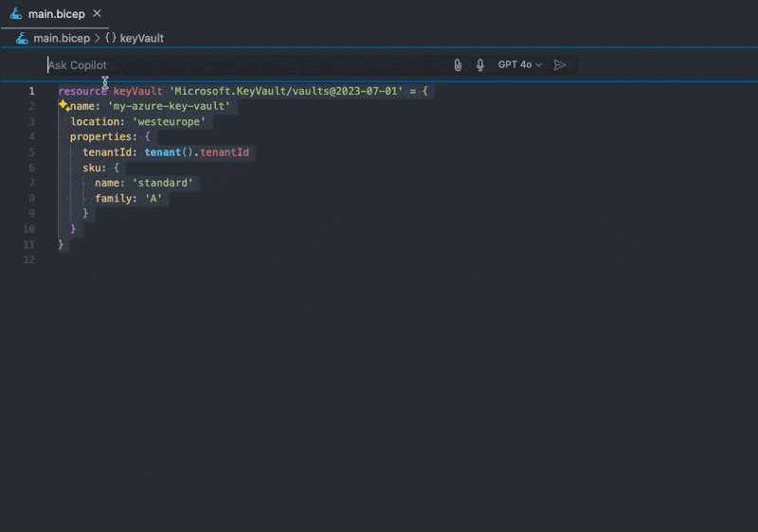Select the main.bicep tab
758x532 pixels.
click(x=57, y=14)
